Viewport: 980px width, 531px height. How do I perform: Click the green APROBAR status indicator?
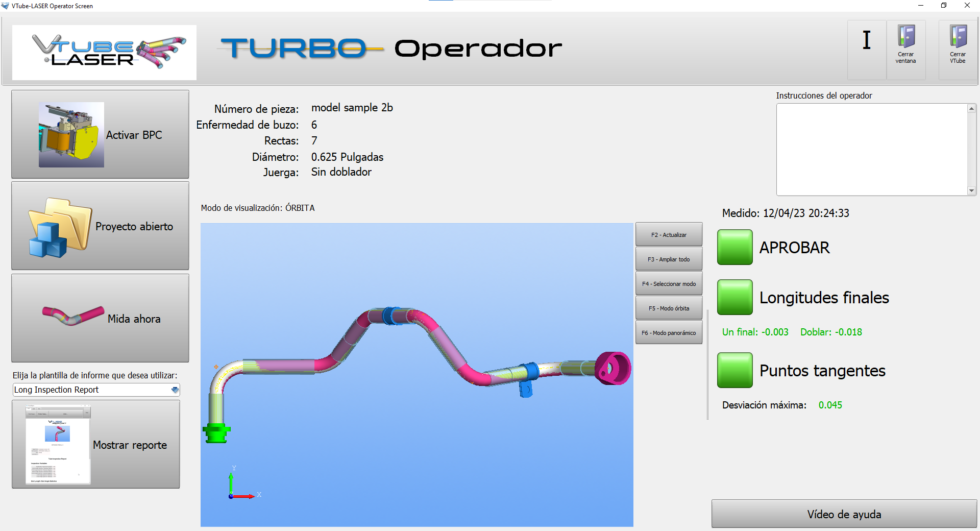(734, 247)
